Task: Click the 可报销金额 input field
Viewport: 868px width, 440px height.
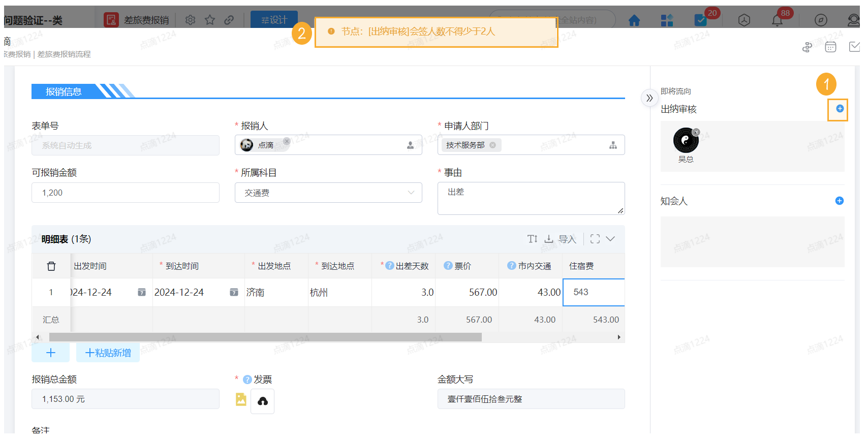Action: click(x=126, y=193)
